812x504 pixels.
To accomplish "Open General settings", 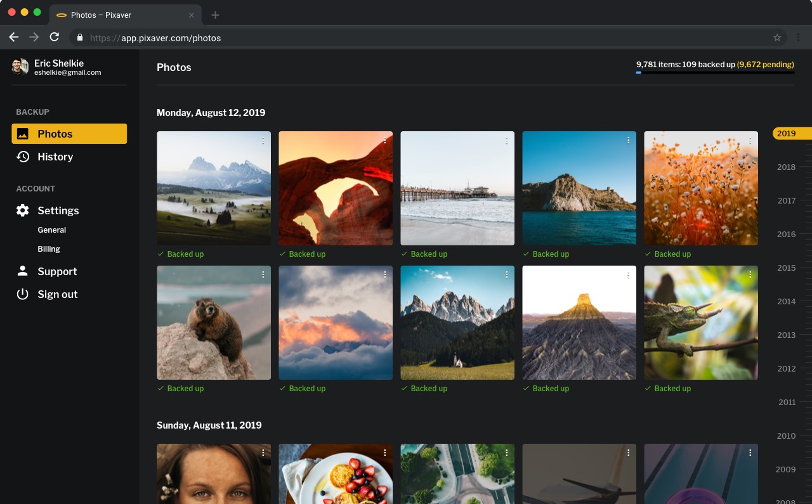I will click(52, 230).
